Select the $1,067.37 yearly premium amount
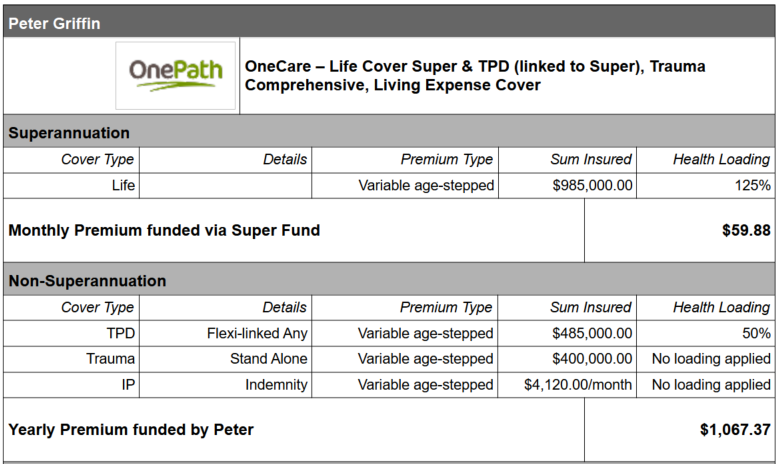Screen dimensions: 778x464 point(736,429)
